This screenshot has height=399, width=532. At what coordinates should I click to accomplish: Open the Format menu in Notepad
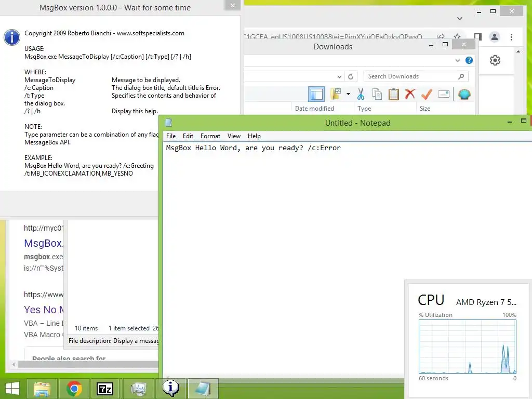click(210, 136)
